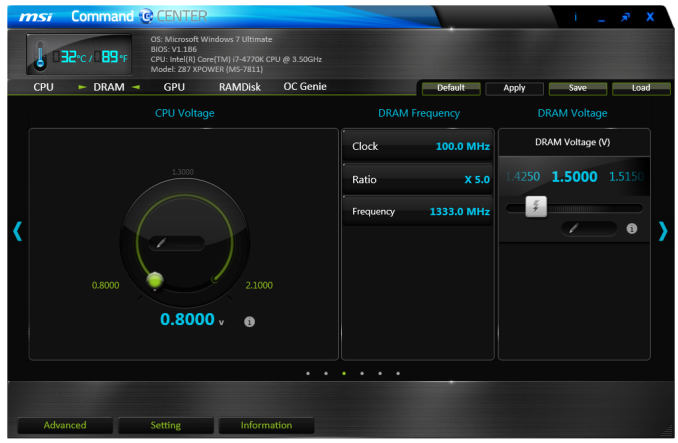Select the last page indicator dot
Viewport: 678px width, 443px height.
398,373
